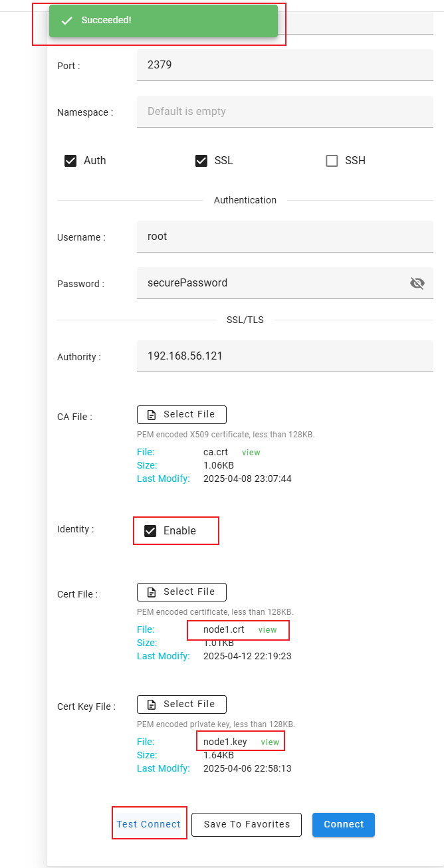Toggle the Identity Enable checkbox
The width and height of the screenshot is (444, 868).
tap(150, 530)
